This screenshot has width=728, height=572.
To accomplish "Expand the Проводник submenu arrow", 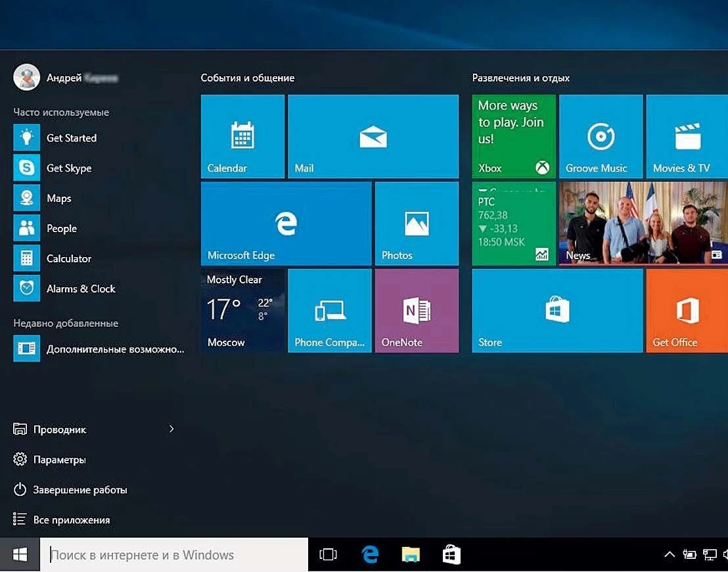I will click(x=171, y=429).
